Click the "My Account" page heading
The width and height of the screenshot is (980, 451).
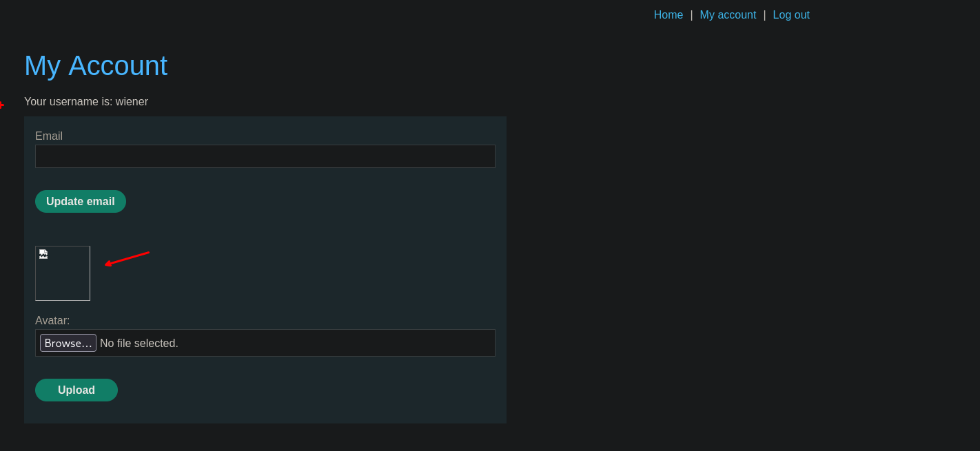coord(96,66)
